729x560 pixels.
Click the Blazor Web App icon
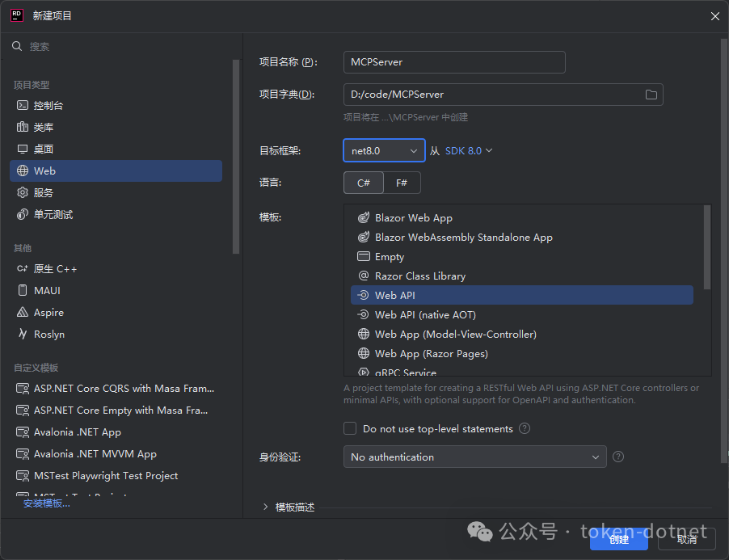click(364, 217)
